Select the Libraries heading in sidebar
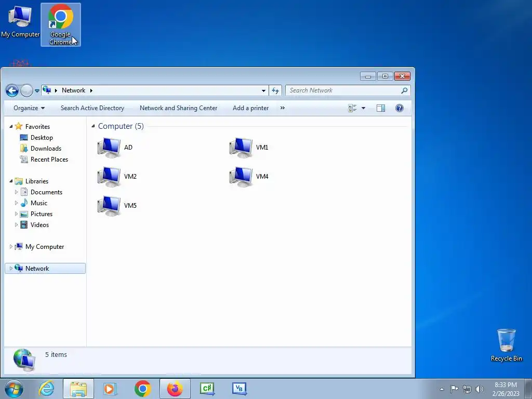 [37, 181]
